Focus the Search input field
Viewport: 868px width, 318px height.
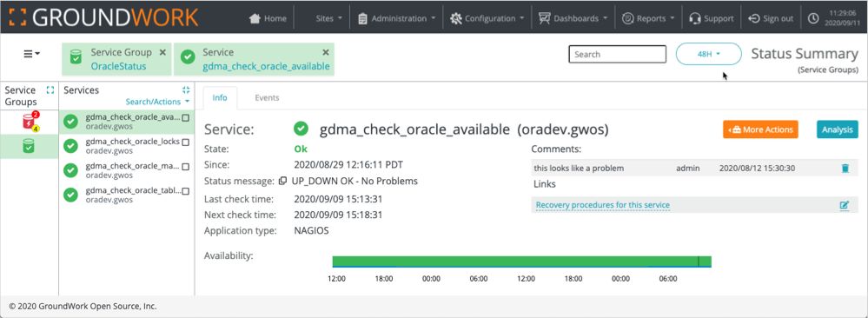pos(617,54)
